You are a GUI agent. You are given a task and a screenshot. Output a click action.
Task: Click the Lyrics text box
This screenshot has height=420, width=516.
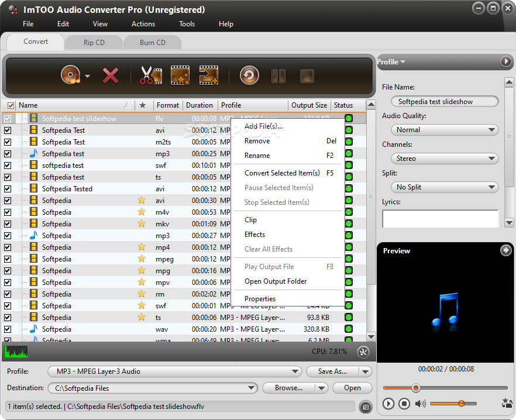point(441,219)
